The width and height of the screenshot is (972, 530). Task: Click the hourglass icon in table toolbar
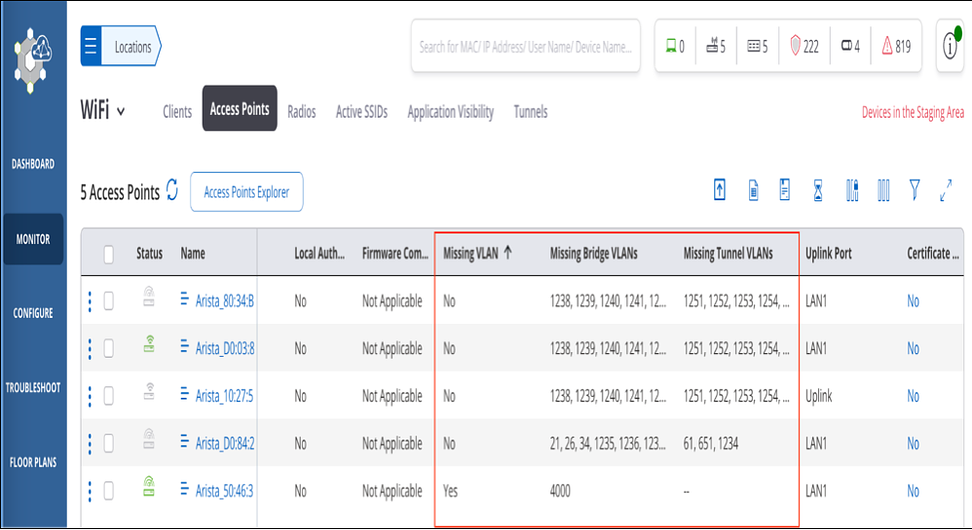tap(818, 190)
